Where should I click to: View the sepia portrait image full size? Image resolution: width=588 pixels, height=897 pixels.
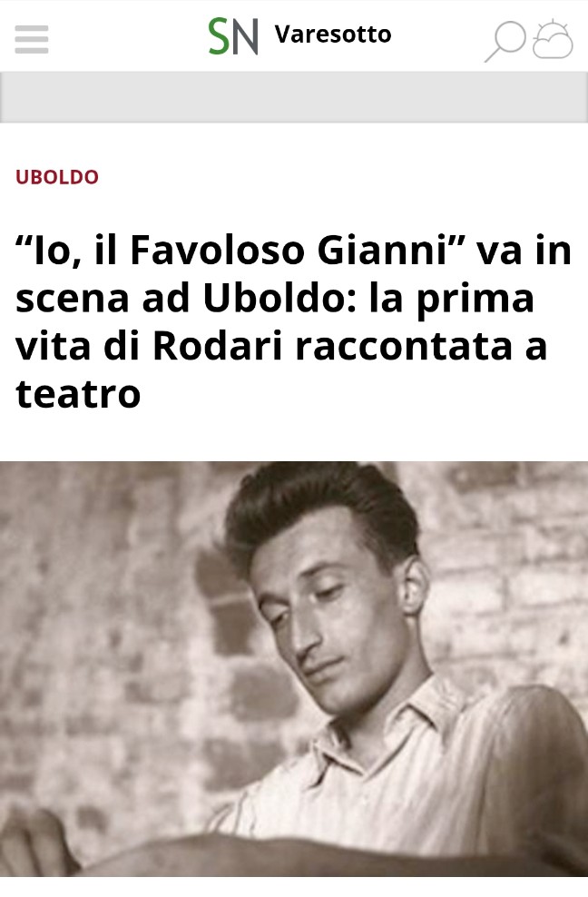click(294, 669)
